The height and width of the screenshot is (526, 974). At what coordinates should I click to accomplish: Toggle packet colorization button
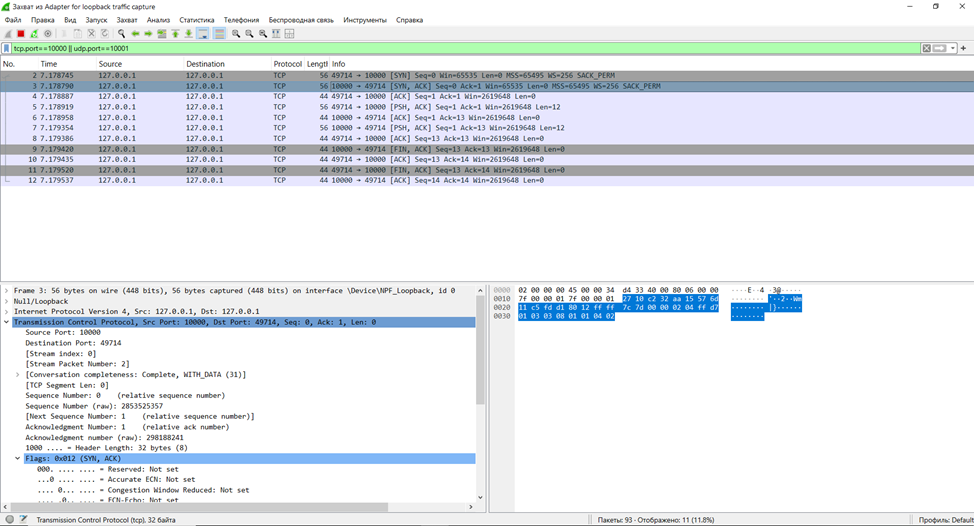[219, 34]
